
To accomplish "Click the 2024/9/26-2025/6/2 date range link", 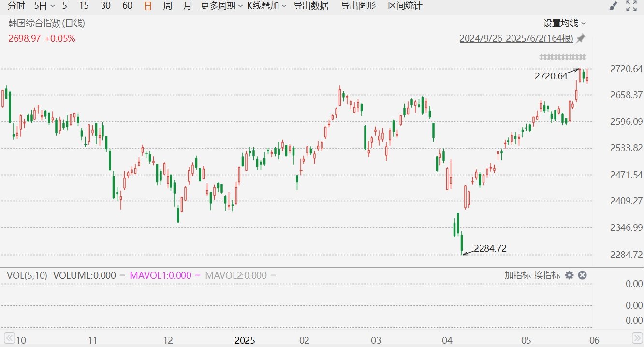I will 516,38.
